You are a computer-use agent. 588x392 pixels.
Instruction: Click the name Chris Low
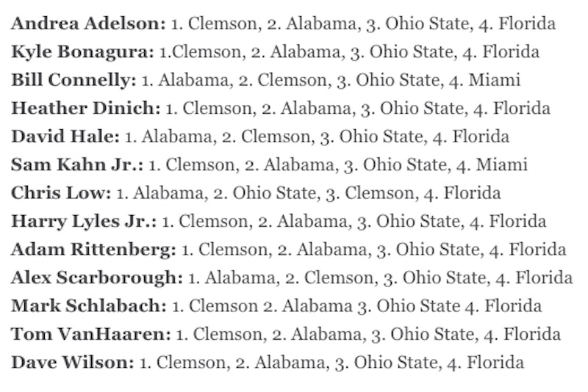(61, 193)
